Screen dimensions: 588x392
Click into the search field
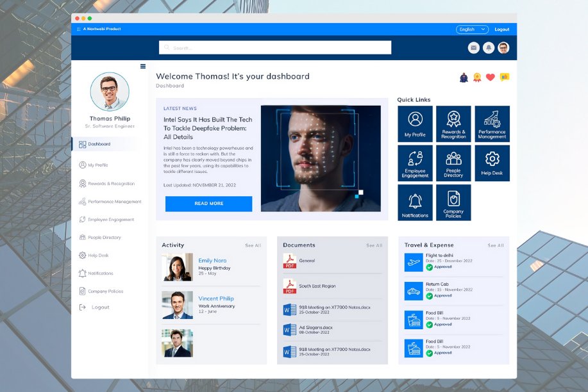click(x=275, y=47)
